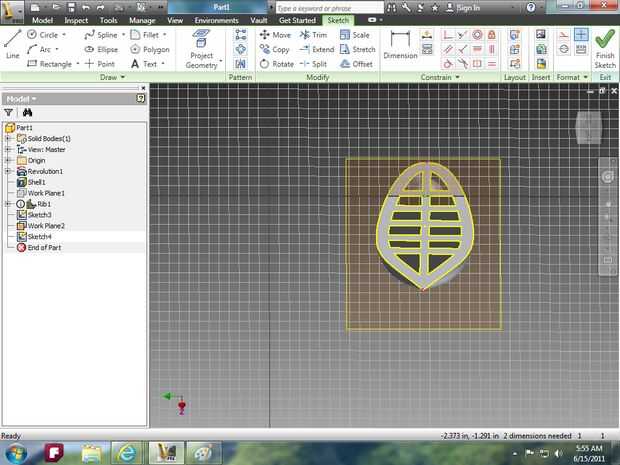
Task: Apply a Tangent constraint
Action: pyautogui.click(x=448, y=64)
